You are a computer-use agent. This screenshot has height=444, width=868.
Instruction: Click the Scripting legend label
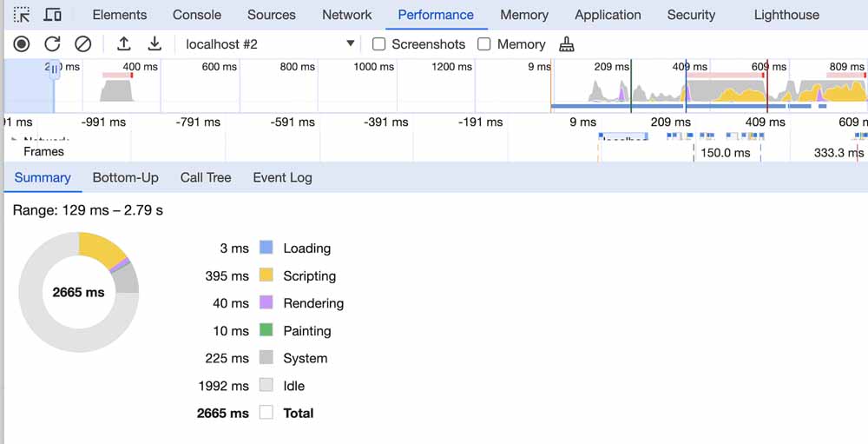[310, 276]
